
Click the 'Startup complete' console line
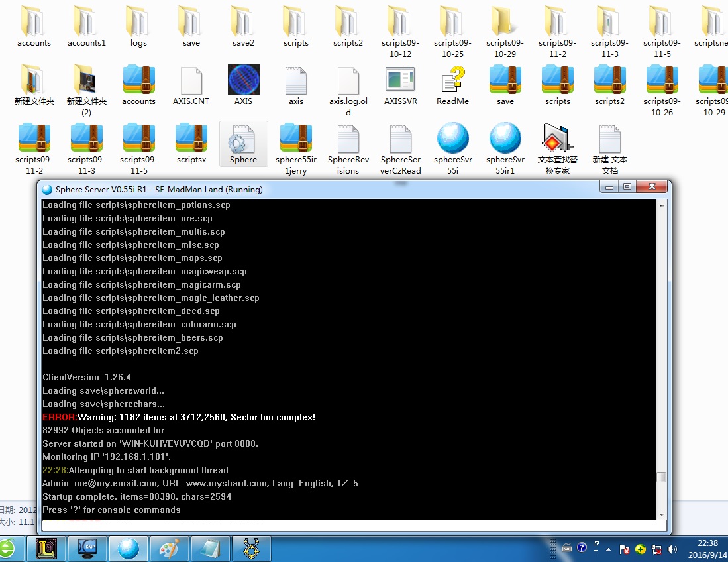point(136,496)
